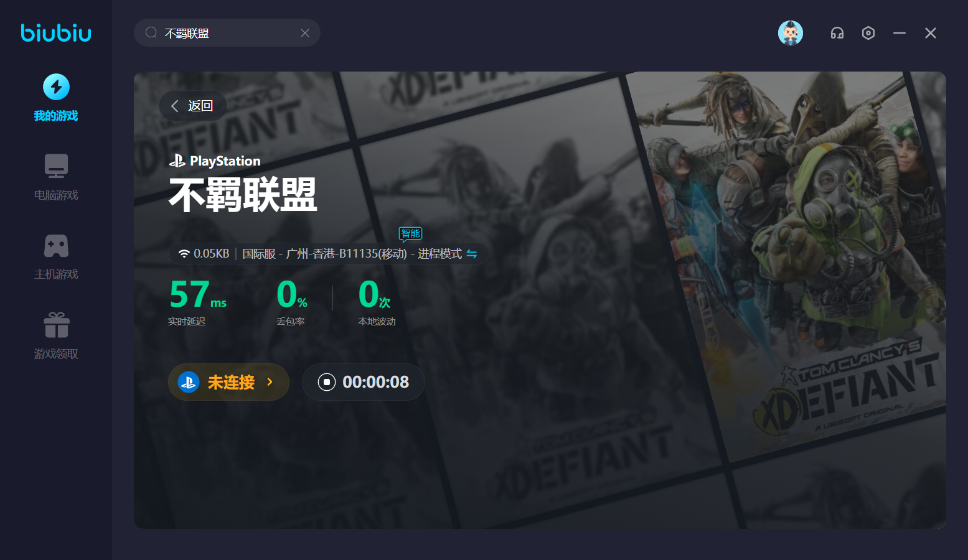The width and height of the screenshot is (968, 560).
Task: Click the 游戏领取 gift box icon
Action: pyautogui.click(x=56, y=325)
